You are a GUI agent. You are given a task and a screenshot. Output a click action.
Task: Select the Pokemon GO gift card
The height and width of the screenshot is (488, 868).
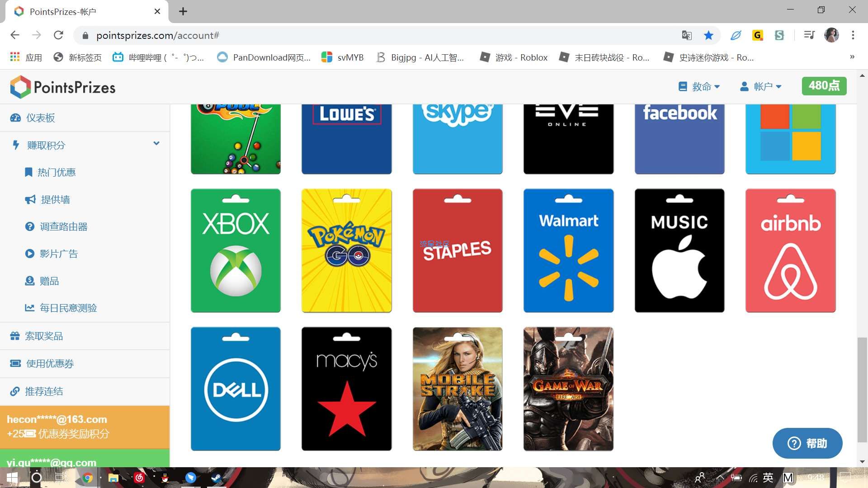point(346,250)
